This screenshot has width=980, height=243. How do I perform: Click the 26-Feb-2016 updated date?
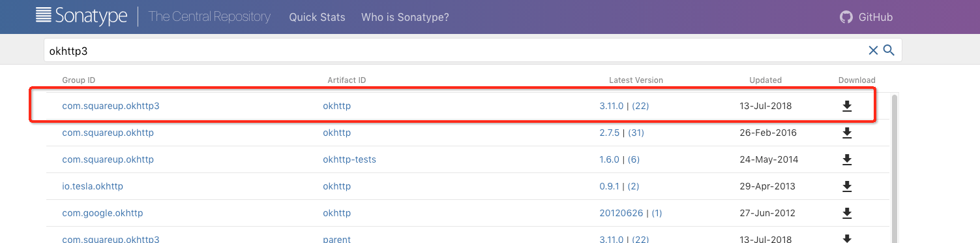pyautogui.click(x=768, y=133)
